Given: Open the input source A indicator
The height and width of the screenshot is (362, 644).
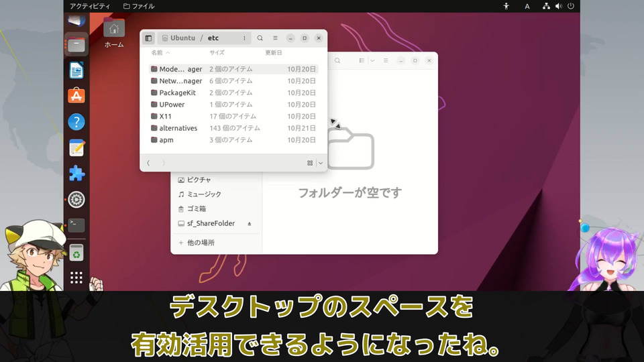Looking at the screenshot, I should [527, 6].
